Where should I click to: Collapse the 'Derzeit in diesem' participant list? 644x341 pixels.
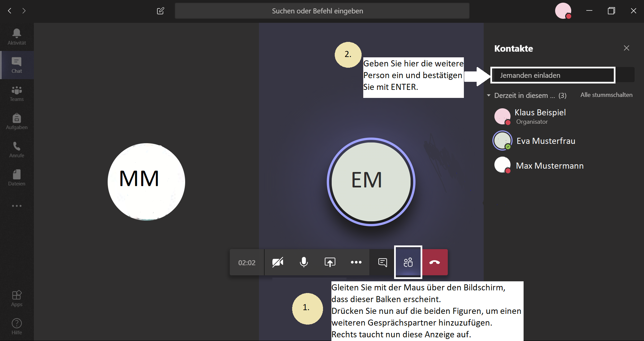pos(489,96)
